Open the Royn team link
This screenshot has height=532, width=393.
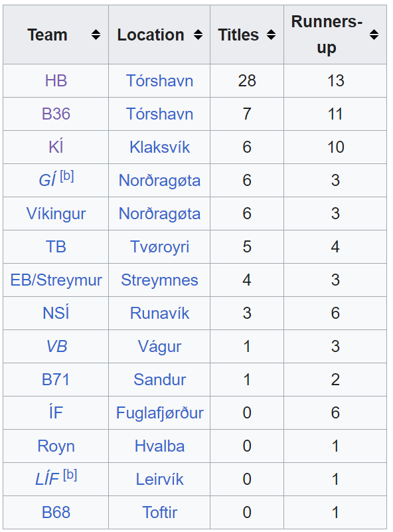tap(56, 446)
